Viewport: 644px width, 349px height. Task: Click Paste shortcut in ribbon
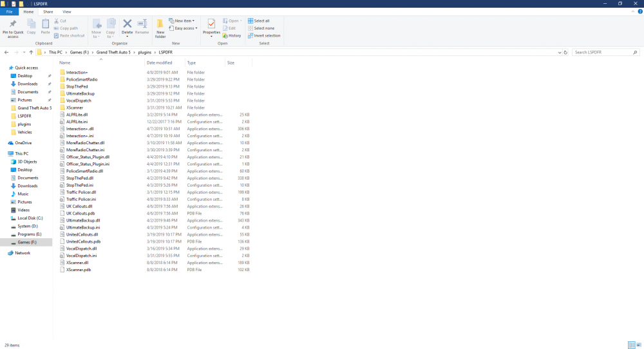(x=69, y=35)
